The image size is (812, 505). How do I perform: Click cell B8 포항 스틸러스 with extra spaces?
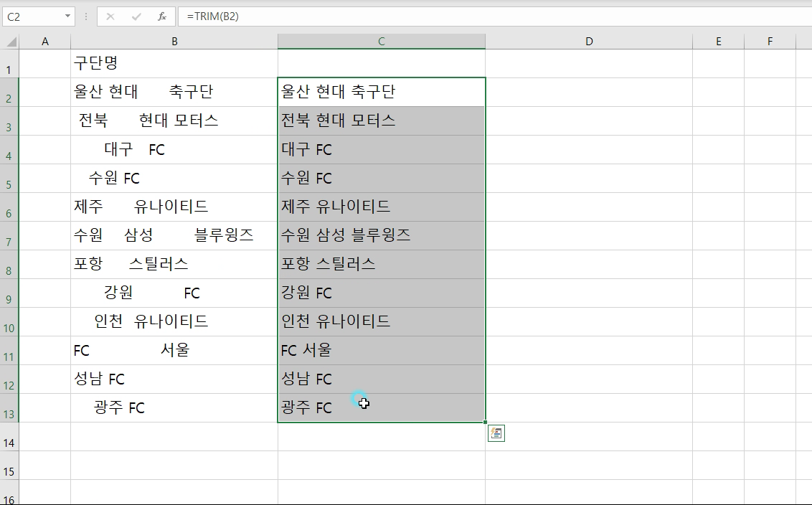click(174, 265)
